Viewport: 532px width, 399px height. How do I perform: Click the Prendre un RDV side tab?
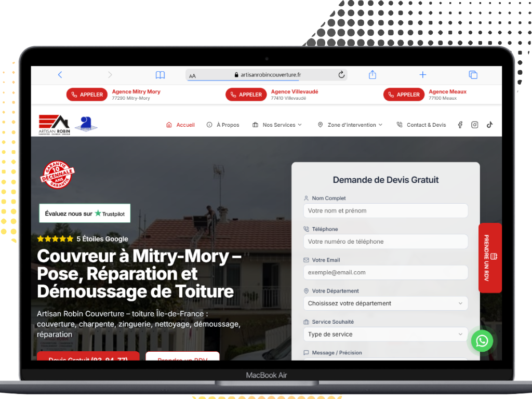(490, 258)
